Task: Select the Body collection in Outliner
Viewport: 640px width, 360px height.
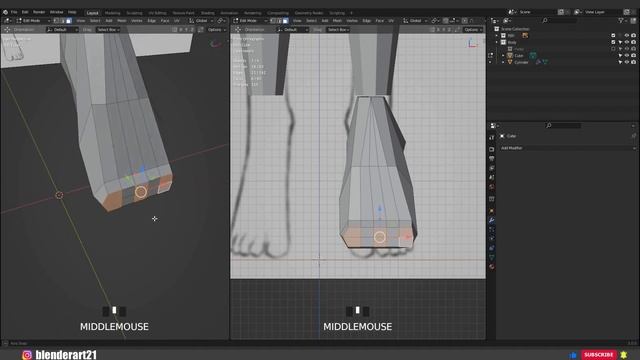Action: tap(512, 42)
